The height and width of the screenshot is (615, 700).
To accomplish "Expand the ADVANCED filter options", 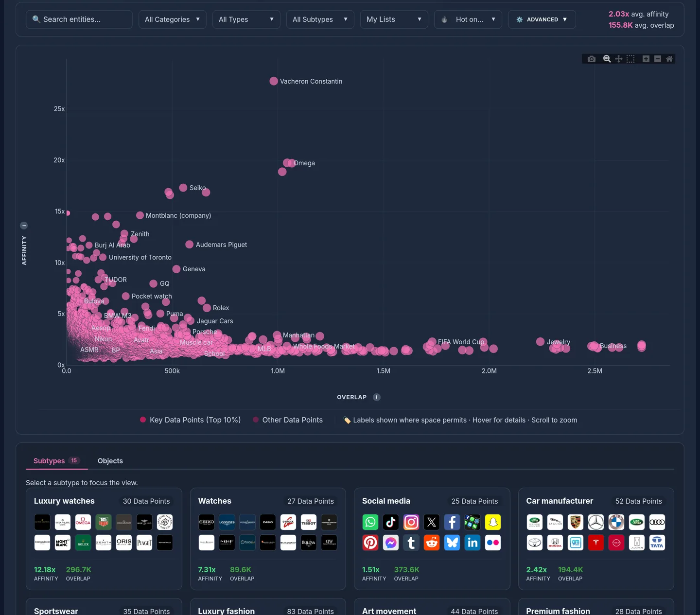I will [542, 19].
